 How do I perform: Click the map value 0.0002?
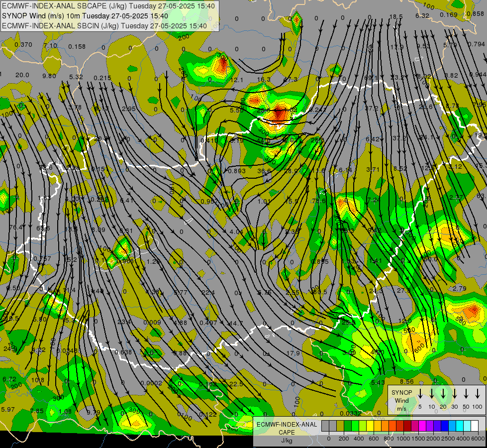coord(151,383)
